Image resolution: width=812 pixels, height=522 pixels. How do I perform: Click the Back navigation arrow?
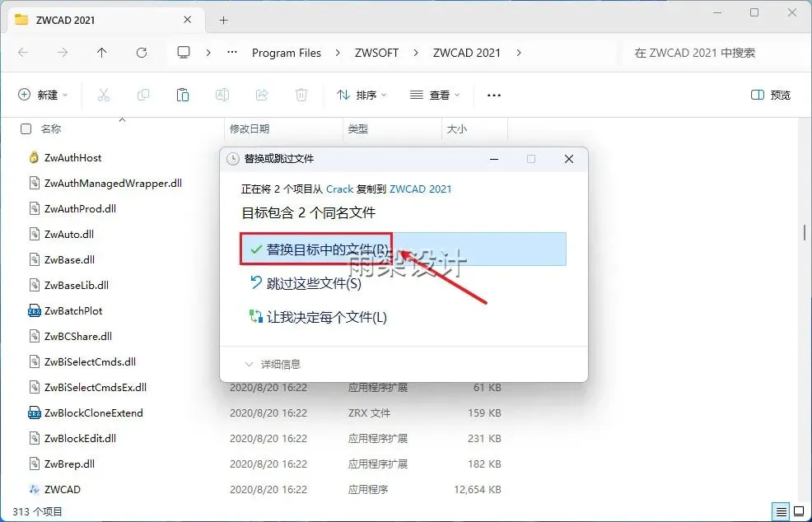coord(23,53)
